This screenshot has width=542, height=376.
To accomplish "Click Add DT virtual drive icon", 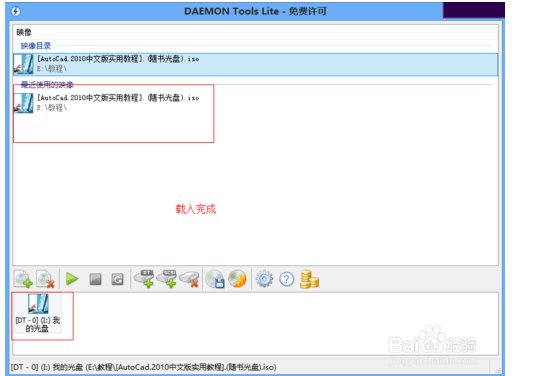I will (144, 279).
